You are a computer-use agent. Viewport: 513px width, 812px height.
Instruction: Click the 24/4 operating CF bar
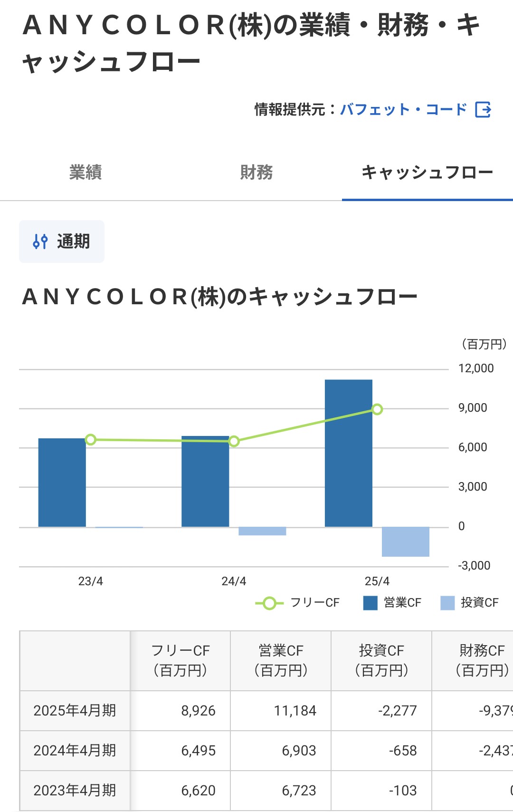point(205,481)
